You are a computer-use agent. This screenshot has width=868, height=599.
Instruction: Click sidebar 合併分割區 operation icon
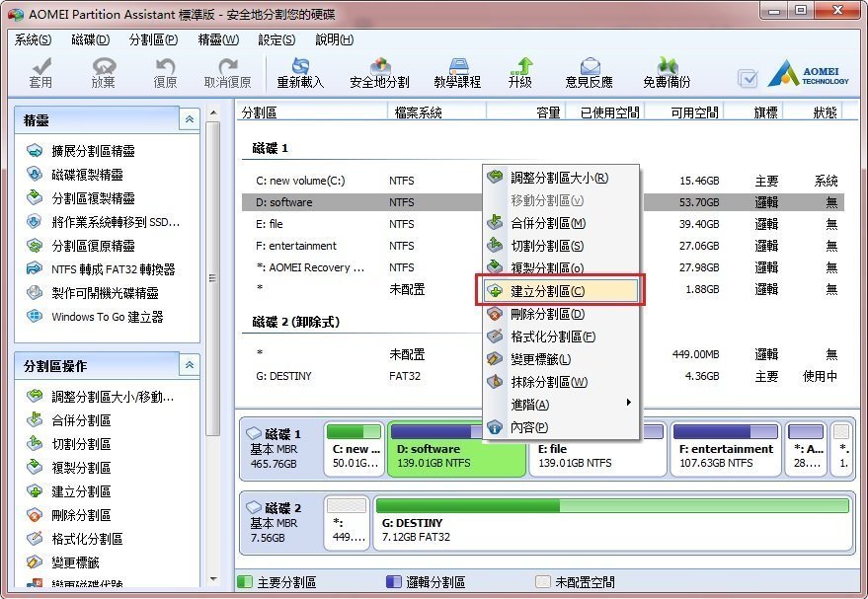click(x=35, y=419)
